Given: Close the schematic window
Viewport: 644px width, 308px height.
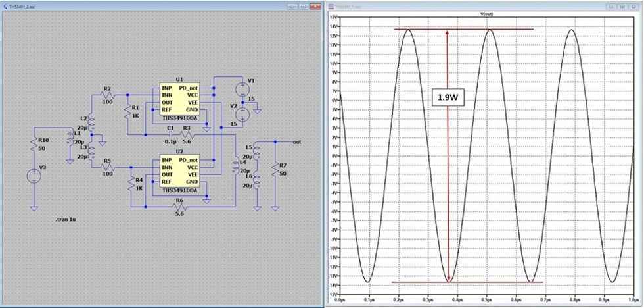Looking at the screenshot, I should [315, 5].
